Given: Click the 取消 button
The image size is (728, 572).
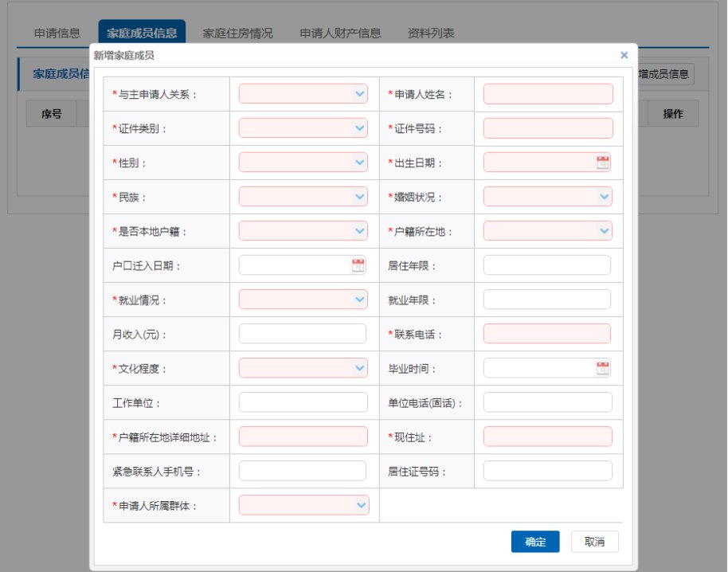Looking at the screenshot, I should click(594, 542).
